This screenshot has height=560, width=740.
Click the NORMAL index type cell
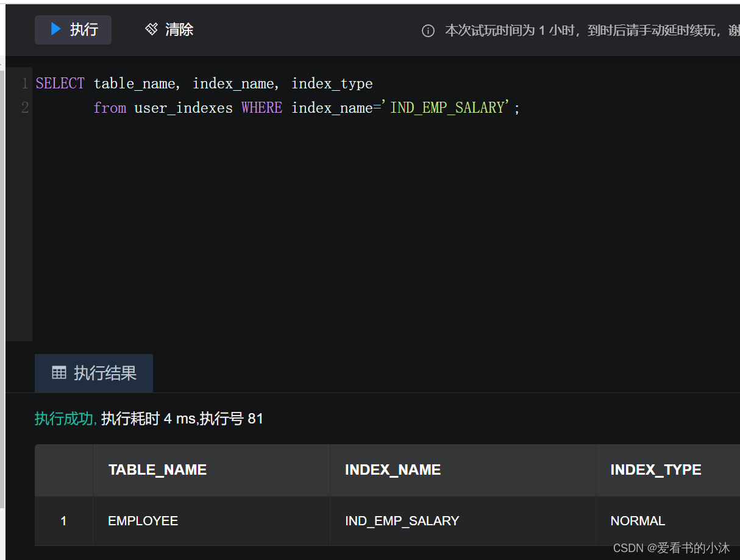pyautogui.click(x=668, y=521)
